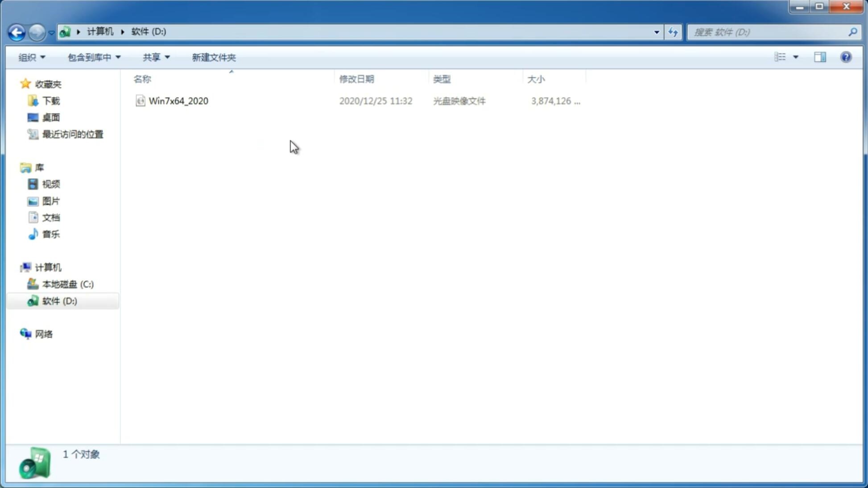Viewport: 868px width, 488px height.
Task: Click the taskbar icon in bottom left
Action: (x=34, y=463)
